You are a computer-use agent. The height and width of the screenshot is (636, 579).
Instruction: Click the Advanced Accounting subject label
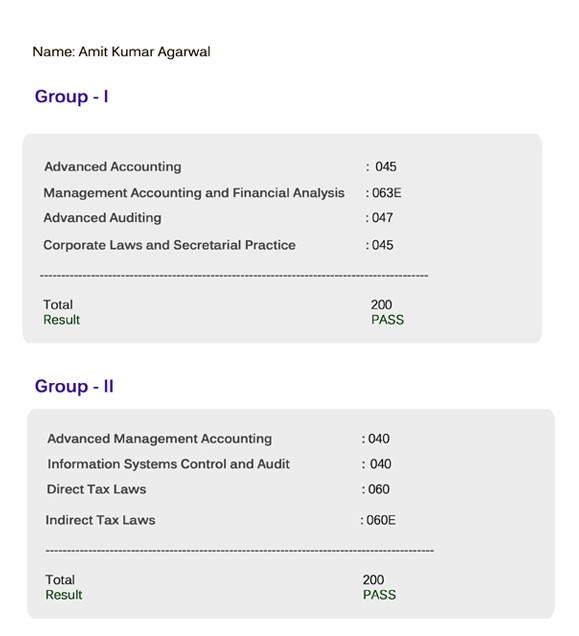[113, 167]
